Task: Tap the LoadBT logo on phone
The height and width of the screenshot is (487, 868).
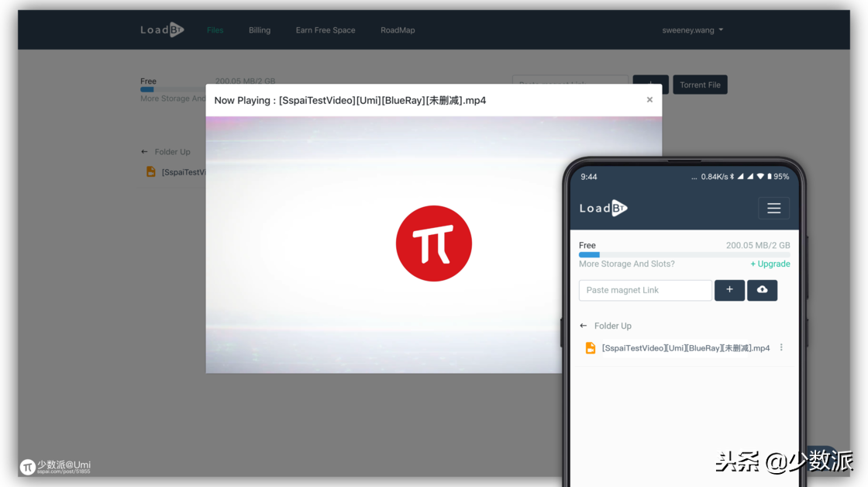Action: 603,209
